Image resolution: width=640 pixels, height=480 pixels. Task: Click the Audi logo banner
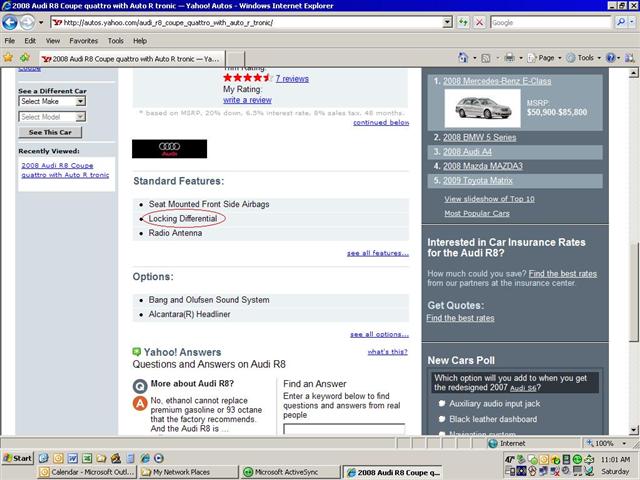[x=169, y=149]
